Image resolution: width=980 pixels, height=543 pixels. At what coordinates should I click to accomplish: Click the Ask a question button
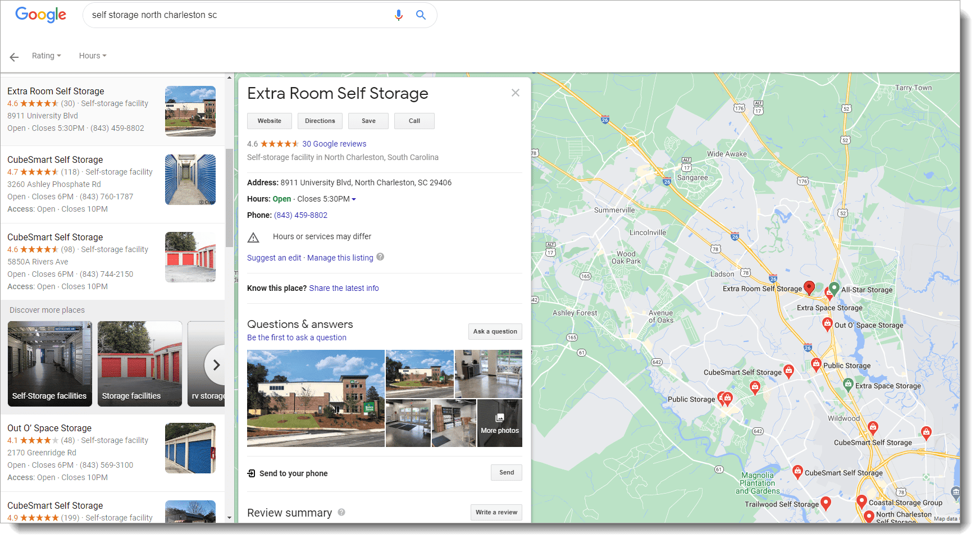495,331
